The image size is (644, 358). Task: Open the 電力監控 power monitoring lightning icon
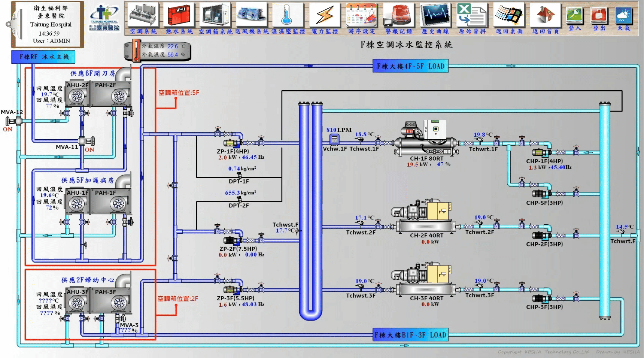tap(324, 16)
